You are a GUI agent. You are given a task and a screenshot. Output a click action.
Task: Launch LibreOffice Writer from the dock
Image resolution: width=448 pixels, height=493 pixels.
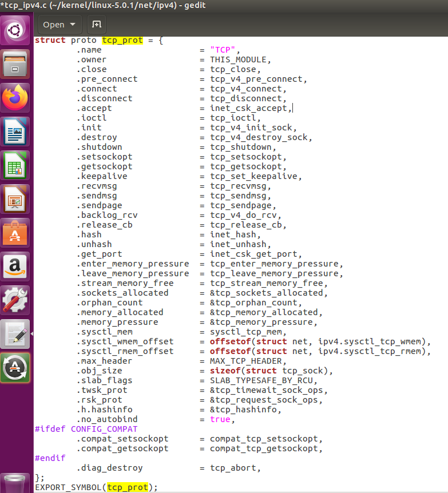point(15,132)
